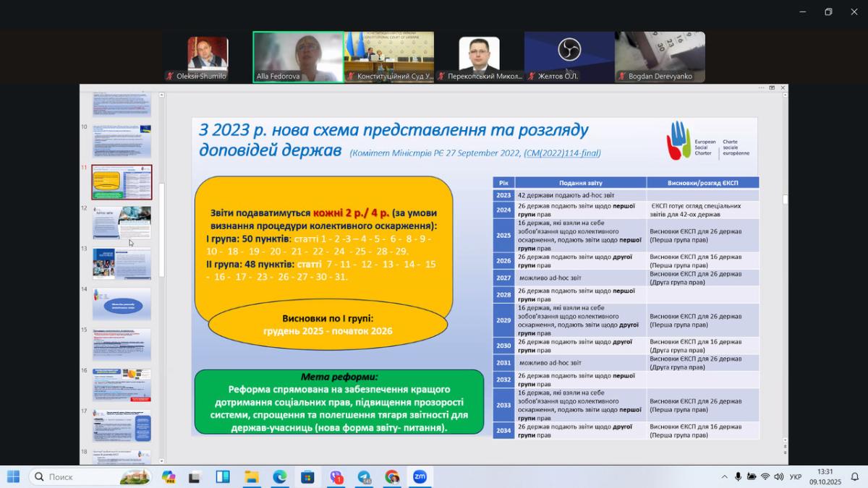Select slide 12 thumbnail in the panel
The image size is (868, 488).
click(x=122, y=223)
